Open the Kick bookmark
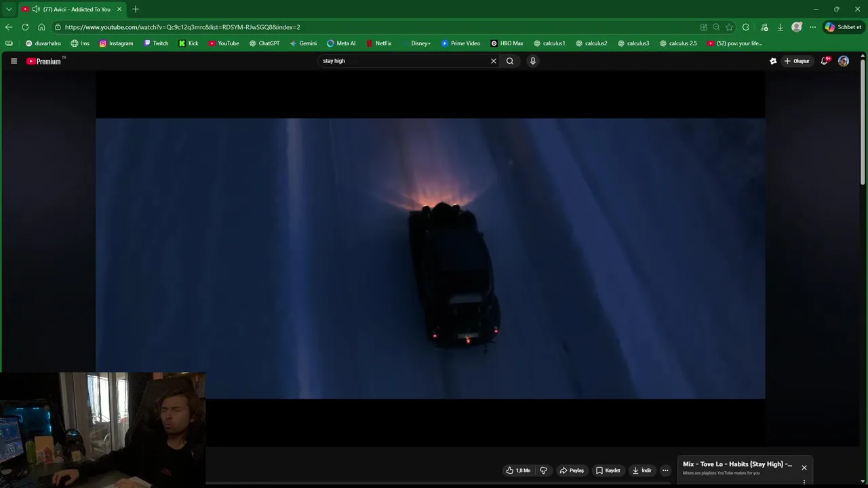This screenshot has height=488, width=868. click(189, 43)
